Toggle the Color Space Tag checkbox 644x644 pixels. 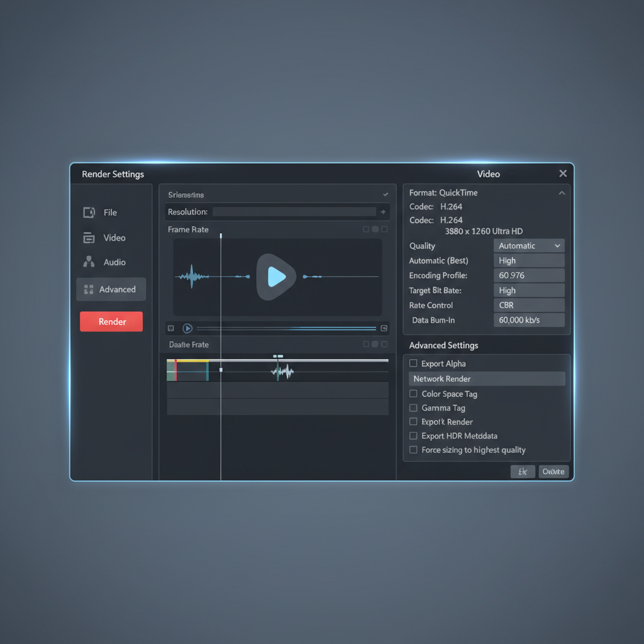(x=413, y=394)
